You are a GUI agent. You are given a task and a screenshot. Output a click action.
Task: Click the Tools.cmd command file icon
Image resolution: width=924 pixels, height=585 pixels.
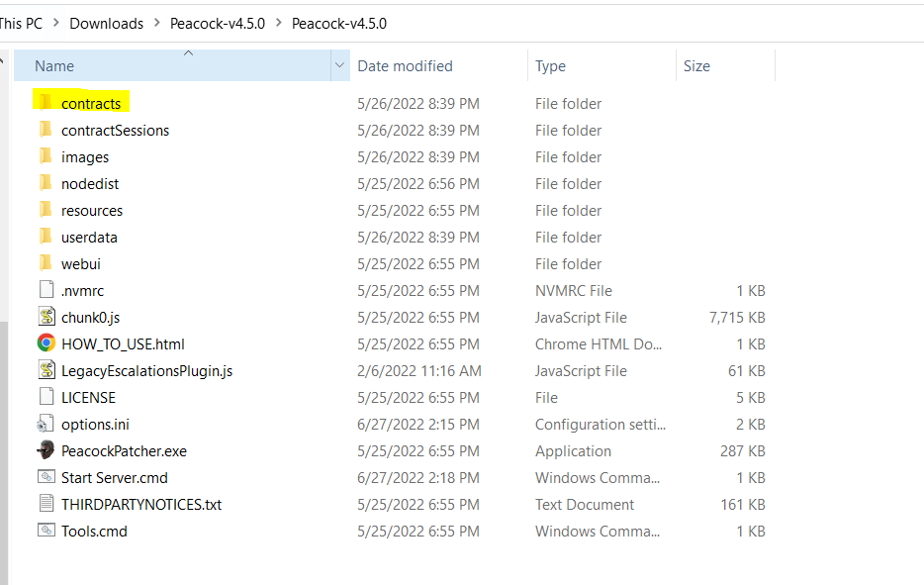pos(46,531)
